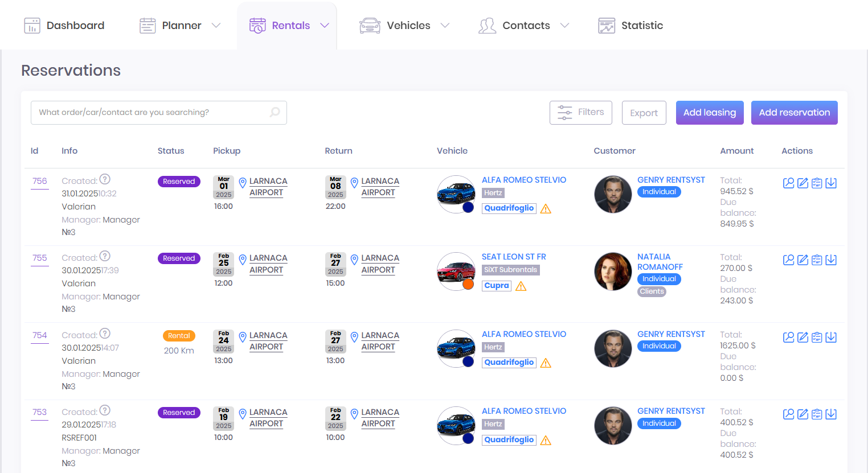Click the magnifier icon in search box
This screenshot has width=868, height=473.
[275, 112]
